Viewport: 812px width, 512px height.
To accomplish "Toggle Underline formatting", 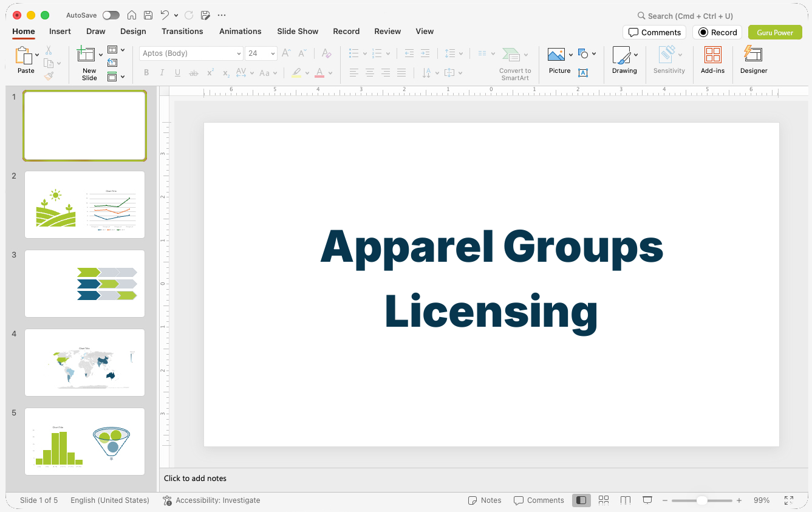I will click(x=178, y=73).
